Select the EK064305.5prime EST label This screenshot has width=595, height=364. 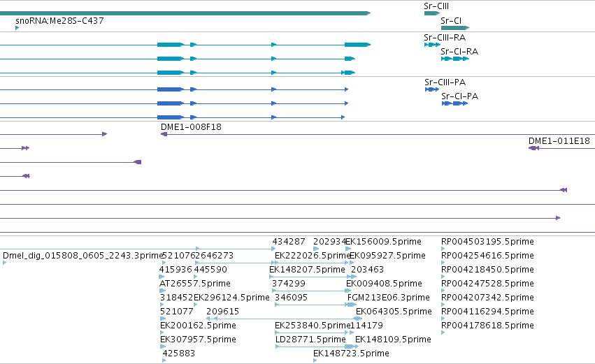[394, 312]
